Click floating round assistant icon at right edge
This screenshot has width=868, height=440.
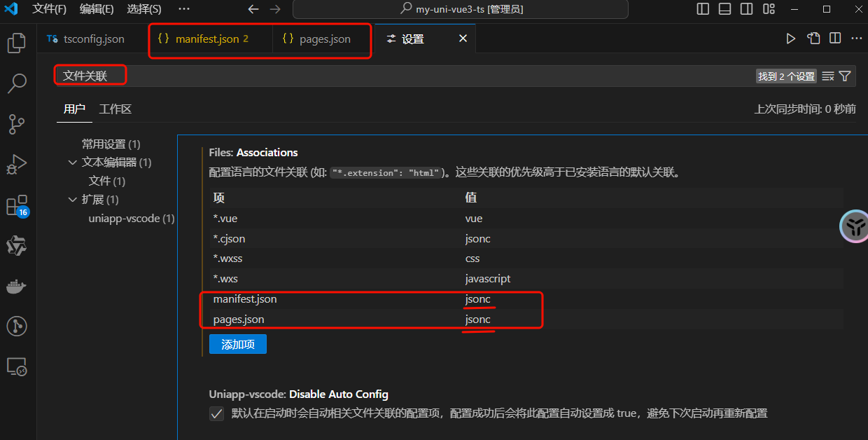[854, 226]
